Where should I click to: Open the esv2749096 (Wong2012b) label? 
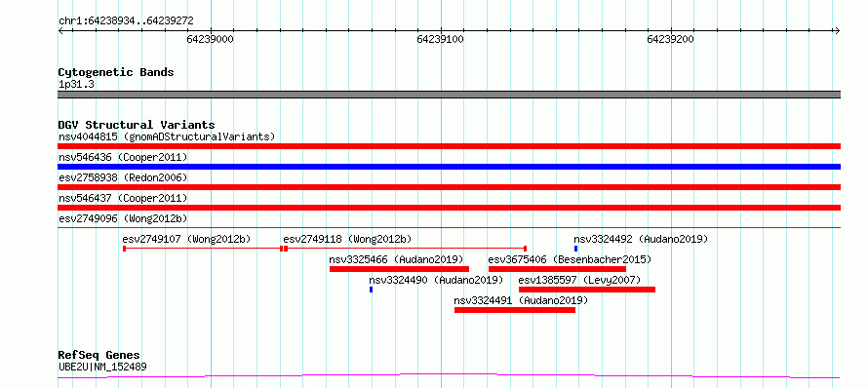click(123, 218)
